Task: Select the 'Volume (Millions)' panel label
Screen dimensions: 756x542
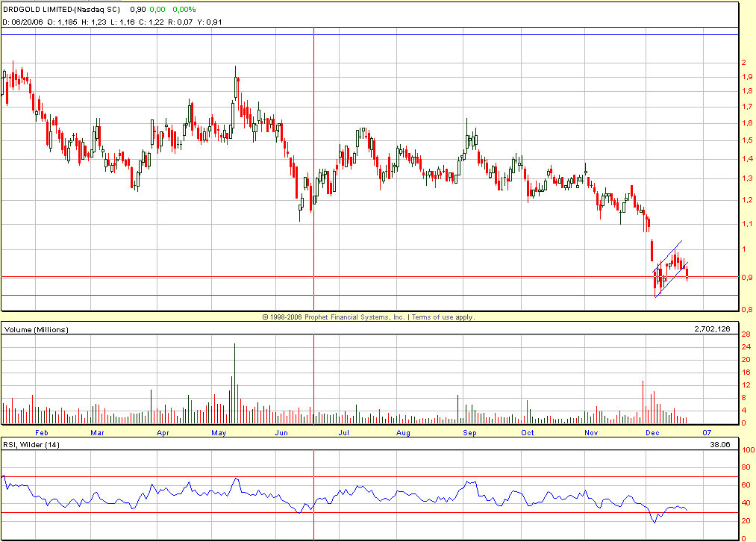Action: pos(36,329)
